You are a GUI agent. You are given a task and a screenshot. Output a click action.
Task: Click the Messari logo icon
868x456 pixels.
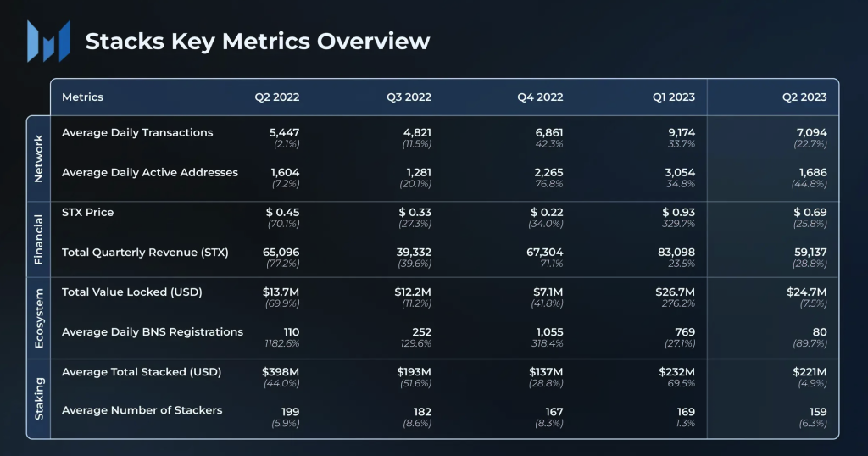tap(48, 42)
